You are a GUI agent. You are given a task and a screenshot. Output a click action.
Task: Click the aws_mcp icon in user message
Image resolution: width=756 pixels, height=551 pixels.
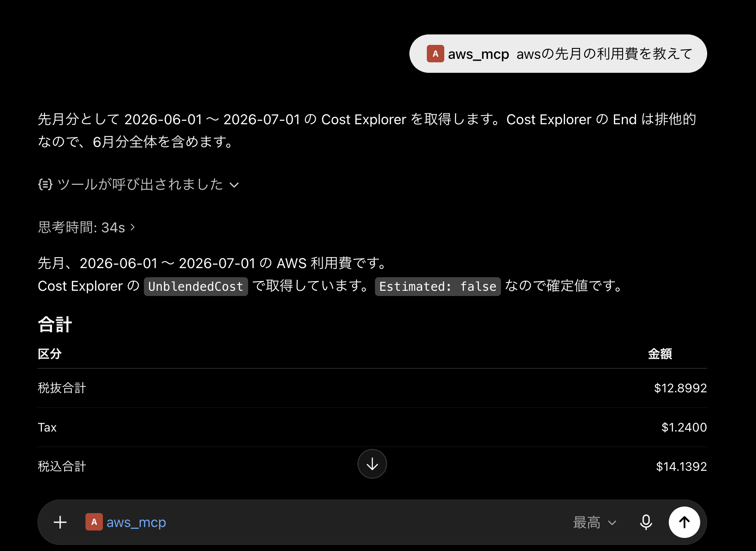[x=435, y=54]
